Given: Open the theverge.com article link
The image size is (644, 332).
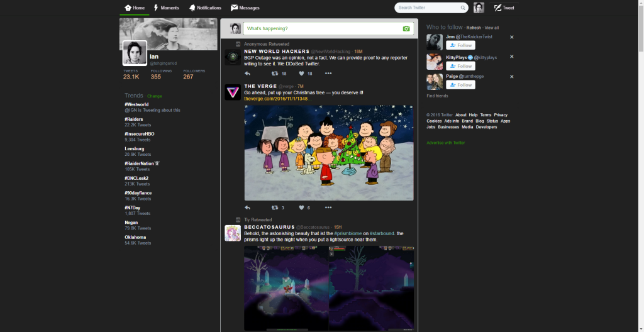Looking at the screenshot, I should [276, 99].
